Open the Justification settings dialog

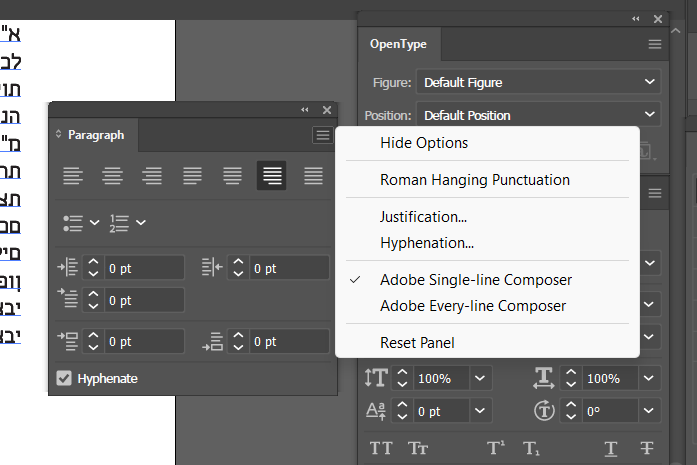(424, 216)
